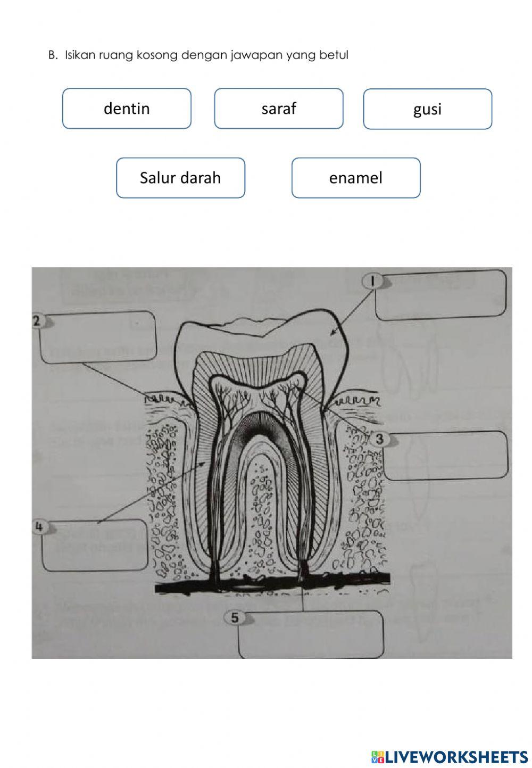This screenshot has width=532, height=768.
Task: Select the 'enamel' word box
Action: (x=356, y=178)
